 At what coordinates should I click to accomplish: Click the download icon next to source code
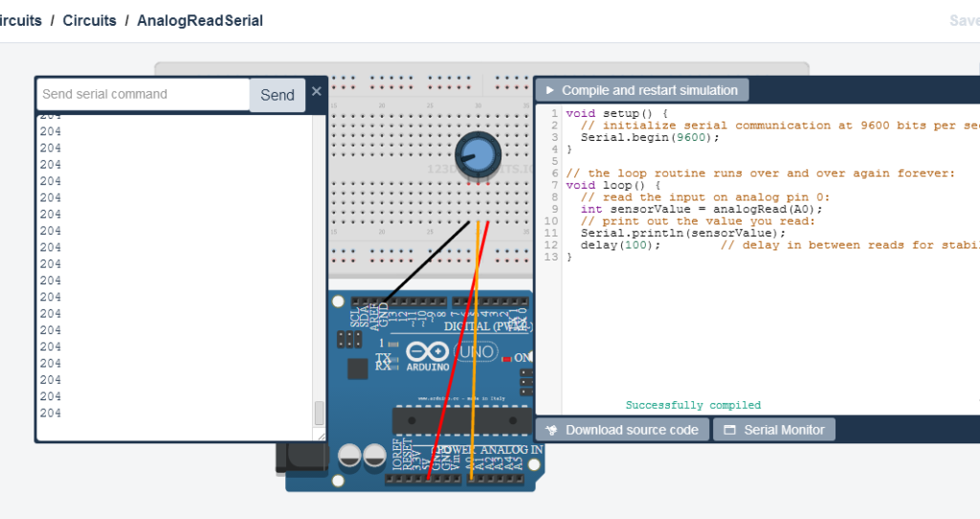[x=551, y=430]
